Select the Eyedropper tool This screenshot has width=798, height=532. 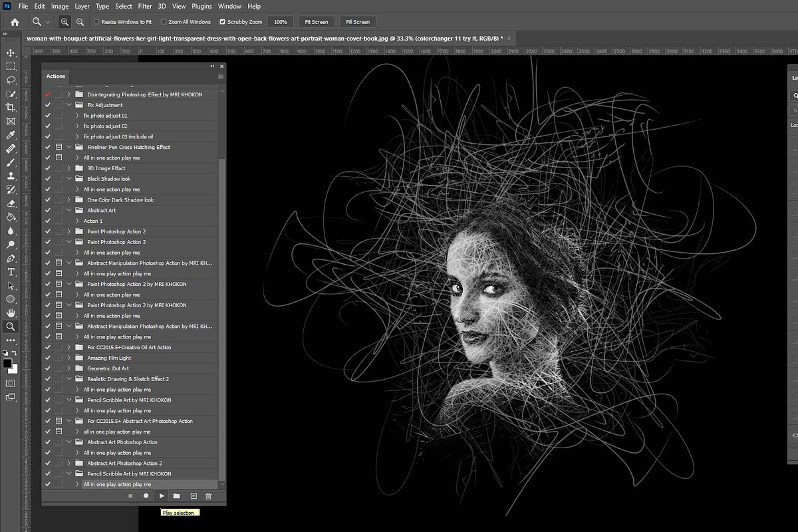11,135
